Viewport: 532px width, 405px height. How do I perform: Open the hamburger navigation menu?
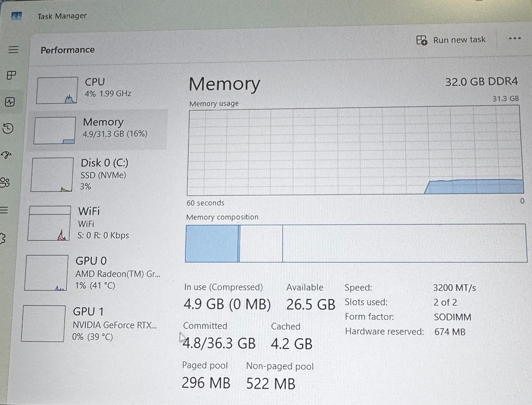13,50
